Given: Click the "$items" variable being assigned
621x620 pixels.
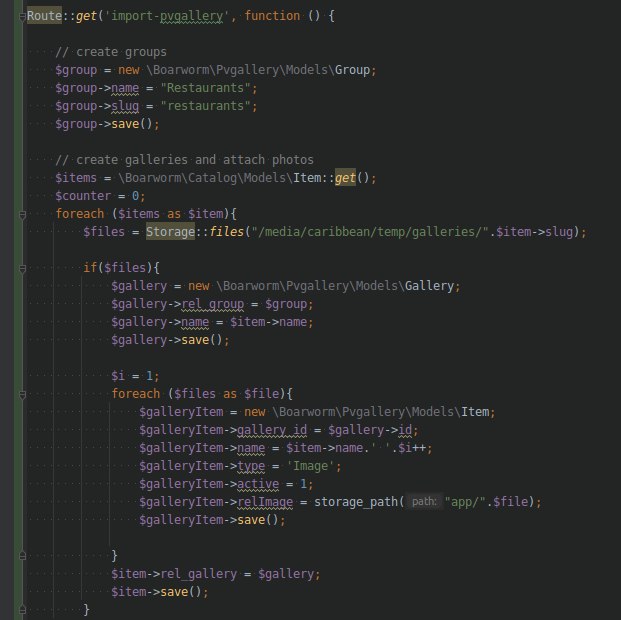Looking at the screenshot, I should coord(76,177).
